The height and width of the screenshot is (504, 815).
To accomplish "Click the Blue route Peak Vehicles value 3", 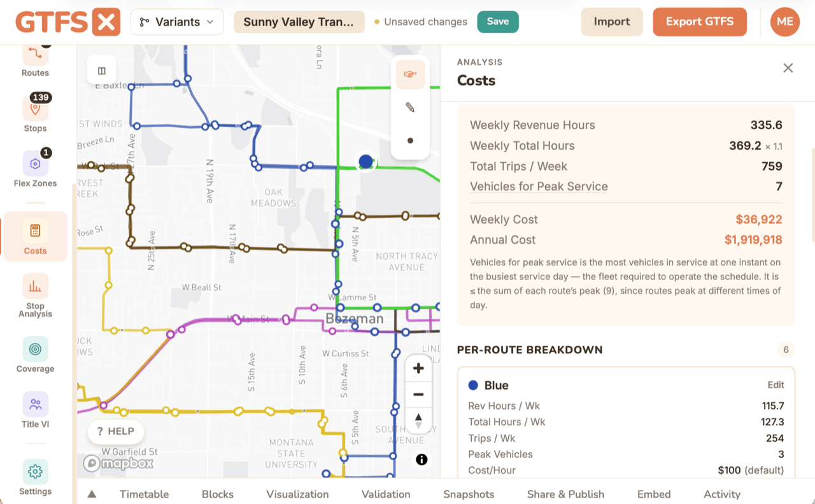I will coord(781,454).
